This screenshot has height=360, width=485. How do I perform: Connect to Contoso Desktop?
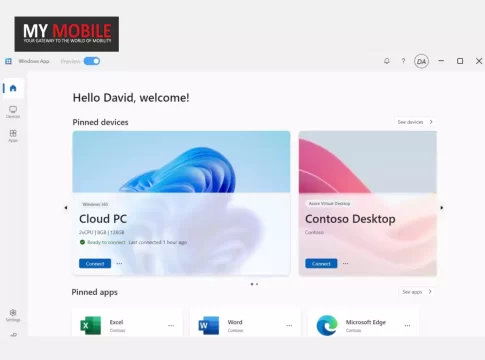(x=321, y=263)
